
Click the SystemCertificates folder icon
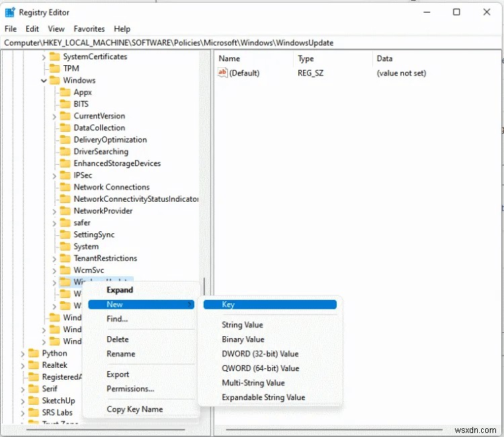click(54, 56)
